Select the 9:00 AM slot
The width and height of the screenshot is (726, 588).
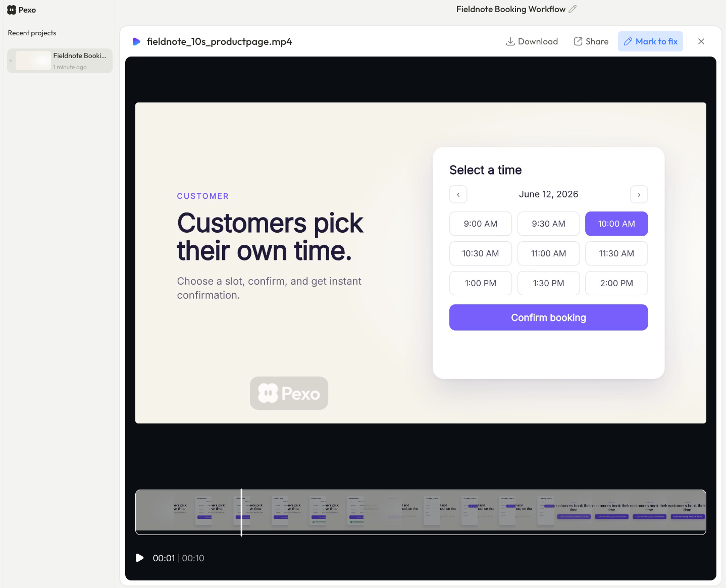[481, 224]
